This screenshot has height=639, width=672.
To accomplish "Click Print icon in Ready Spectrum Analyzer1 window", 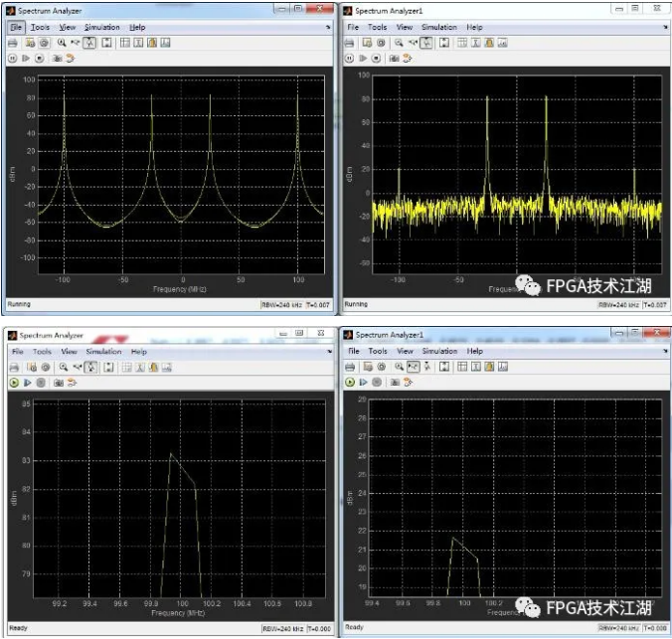I will [x=350, y=366].
